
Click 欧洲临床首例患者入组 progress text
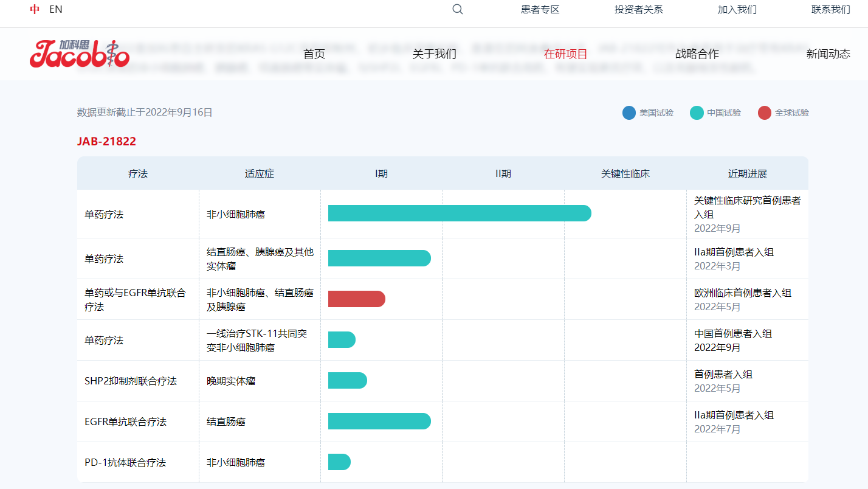click(x=743, y=293)
